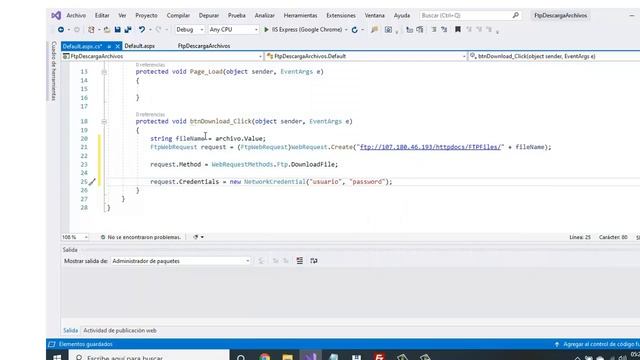The height and width of the screenshot is (360, 640).
Task: Open the FtpDescargaArchivos.Default class dropdown
Action: (x=366, y=56)
